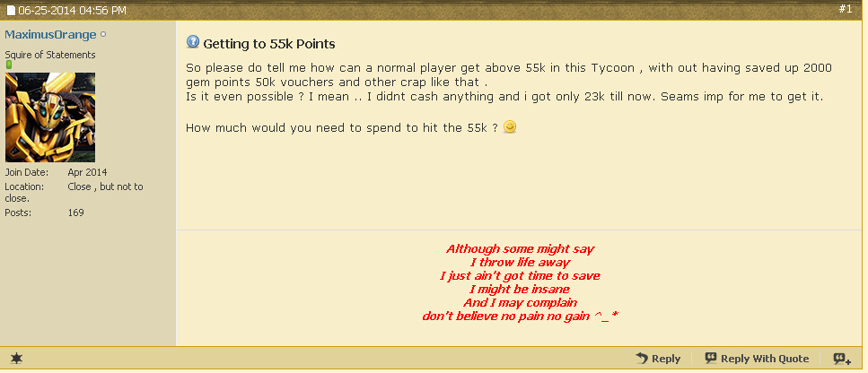Click the 06-25-2014 04:56 PM post timestamp
This screenshot has height=373, width=868.
tap(72, 11)
